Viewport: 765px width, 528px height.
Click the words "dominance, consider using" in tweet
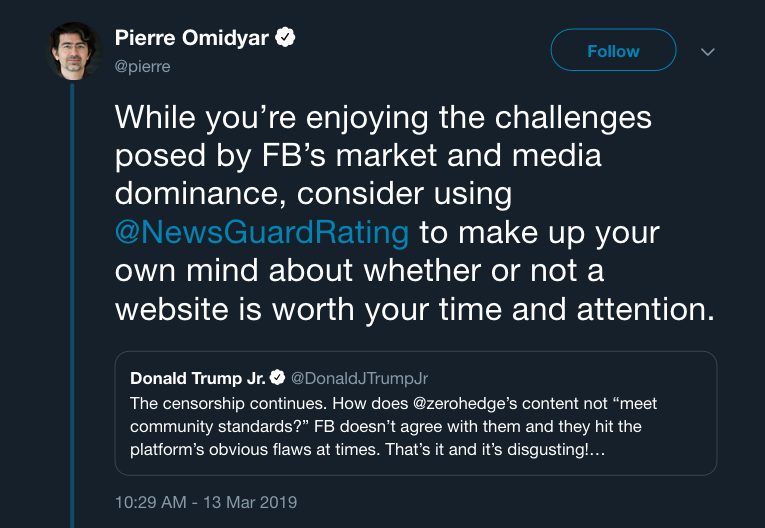pyautogui.click(x=313, y=194)
